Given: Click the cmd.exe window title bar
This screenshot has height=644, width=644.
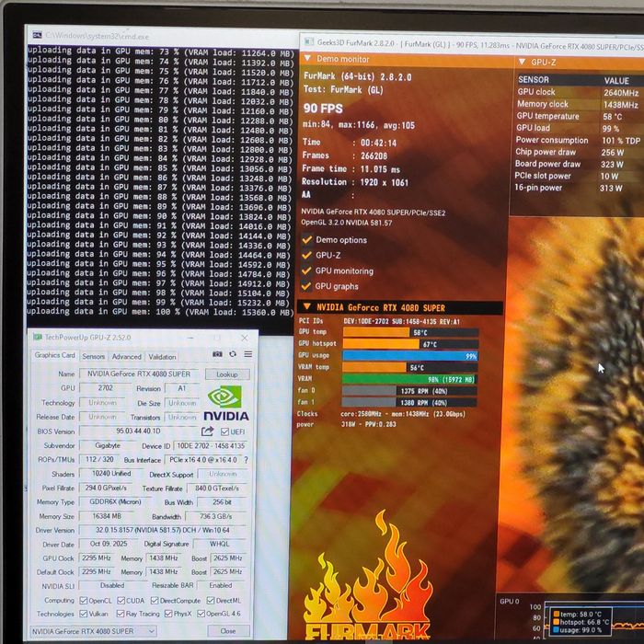Looking at the screenshot, I should click(x=163, y=36).
